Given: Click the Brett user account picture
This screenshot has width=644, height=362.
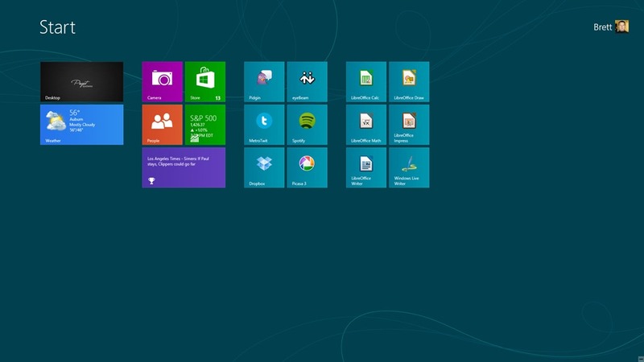Looking at the screenshot, I should click(622, 27).
